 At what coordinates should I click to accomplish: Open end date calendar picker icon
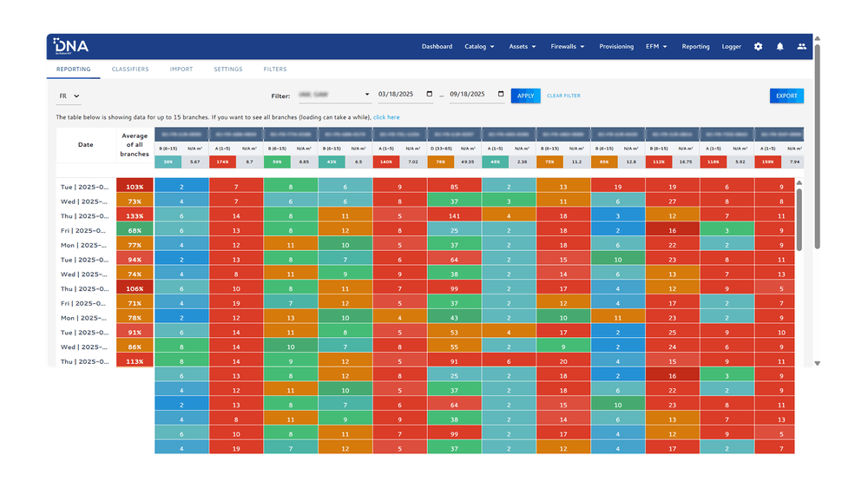pos(500,95)
